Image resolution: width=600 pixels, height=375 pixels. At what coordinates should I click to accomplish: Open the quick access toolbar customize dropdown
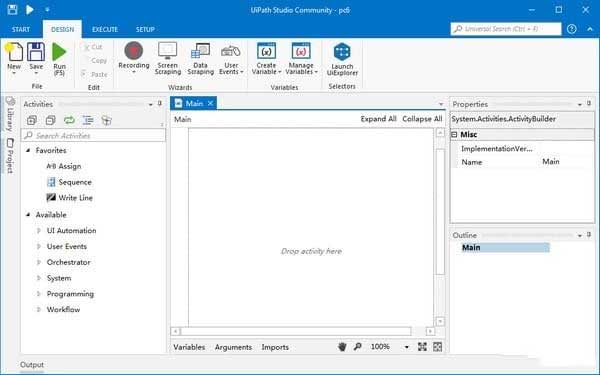(47, 10)
